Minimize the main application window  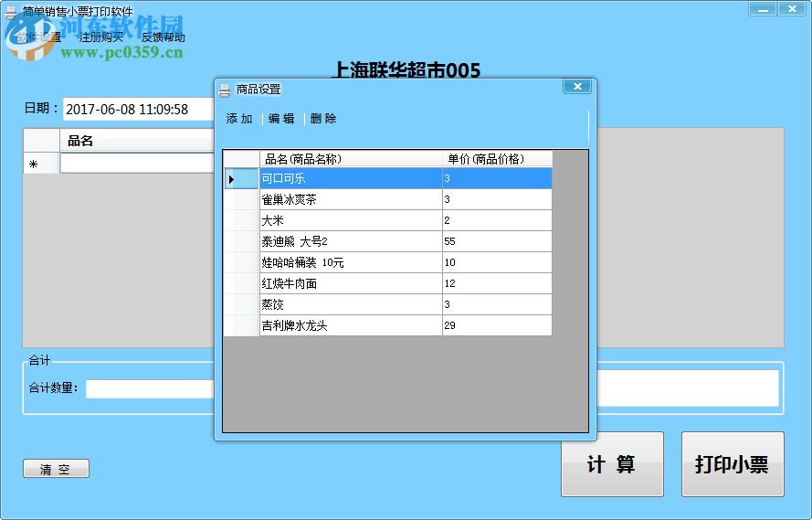click(763, 9)
